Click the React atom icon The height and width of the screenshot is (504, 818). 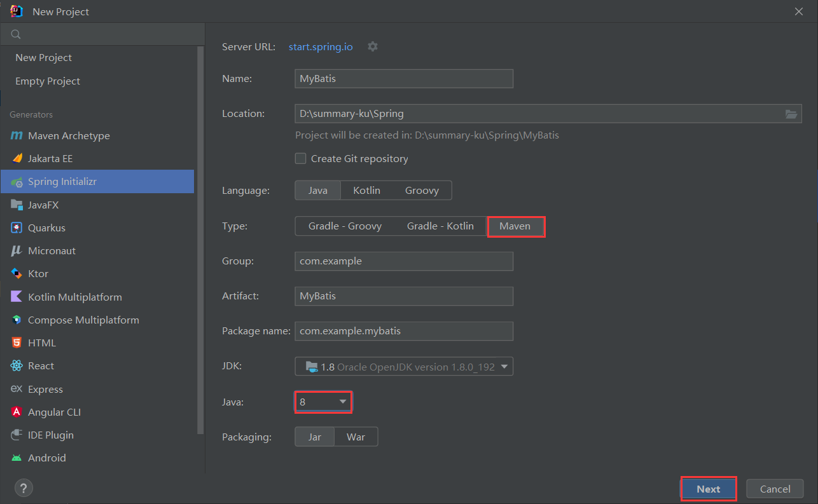pyautogui.click(x=17, y=365)
